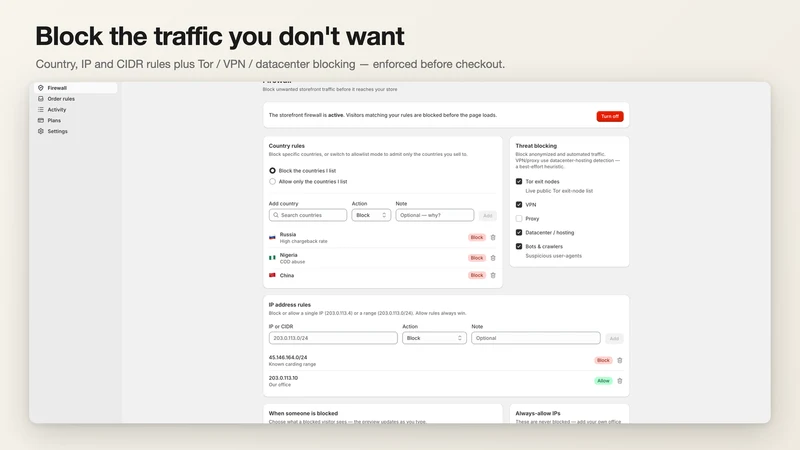The height and width of the screenshot is (450, 800).
Task: Click the search magnifier icon in countries field
Action: (x=276, y=215)
